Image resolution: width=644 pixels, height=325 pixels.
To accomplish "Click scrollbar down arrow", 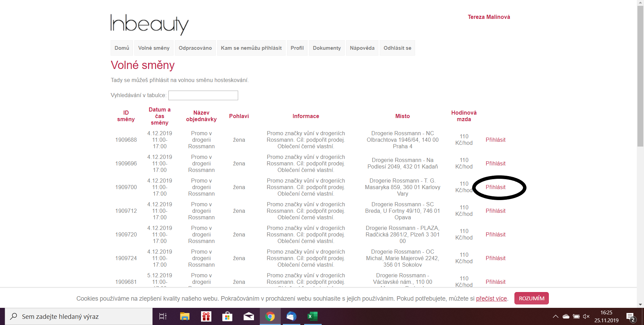I will [x=640, y=304].
